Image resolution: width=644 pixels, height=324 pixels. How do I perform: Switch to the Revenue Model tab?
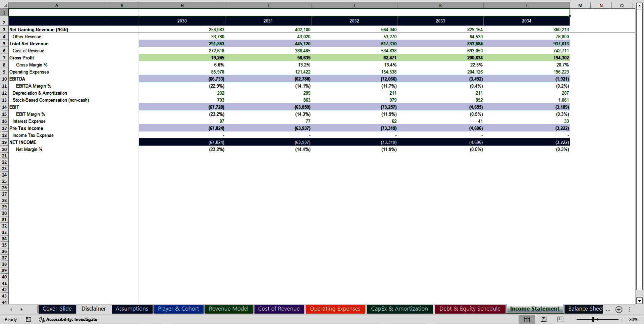pos(228,309)
